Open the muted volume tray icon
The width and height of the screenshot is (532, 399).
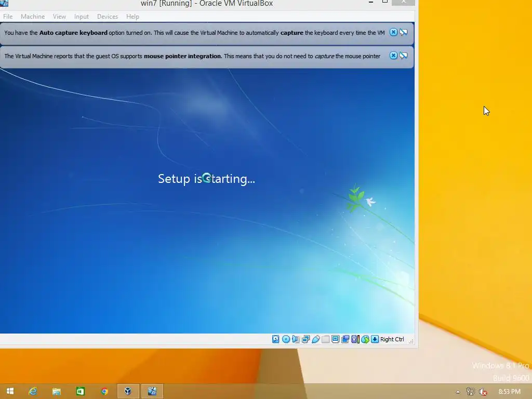tap(483, 392)
